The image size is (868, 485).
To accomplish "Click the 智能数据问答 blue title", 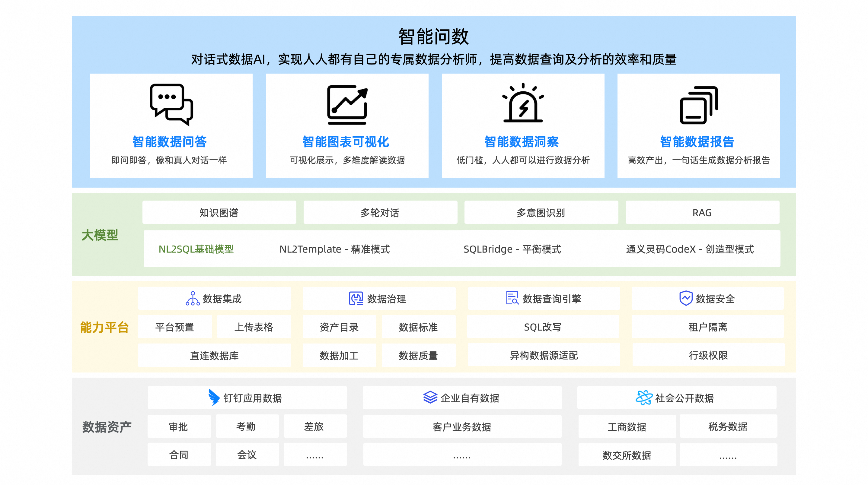I will click(170, 142).
